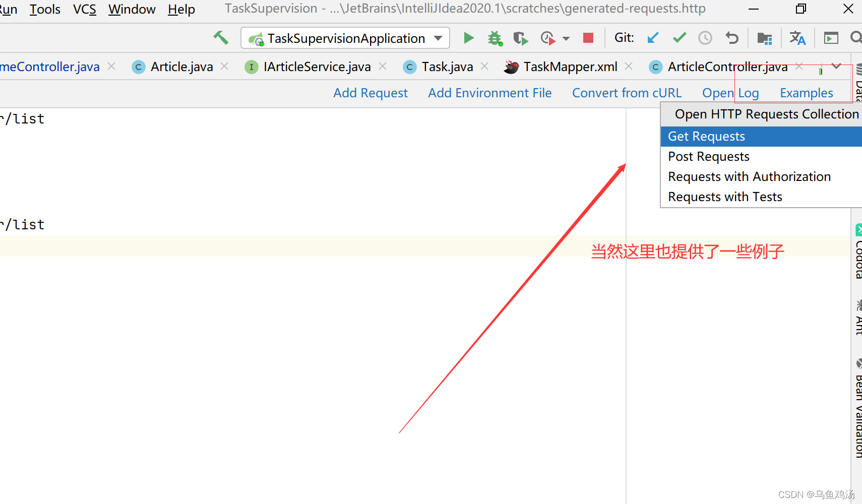This screenshot has width=862, height=504.
Task: Close the Task.java tab
Action: coord(484,66)
